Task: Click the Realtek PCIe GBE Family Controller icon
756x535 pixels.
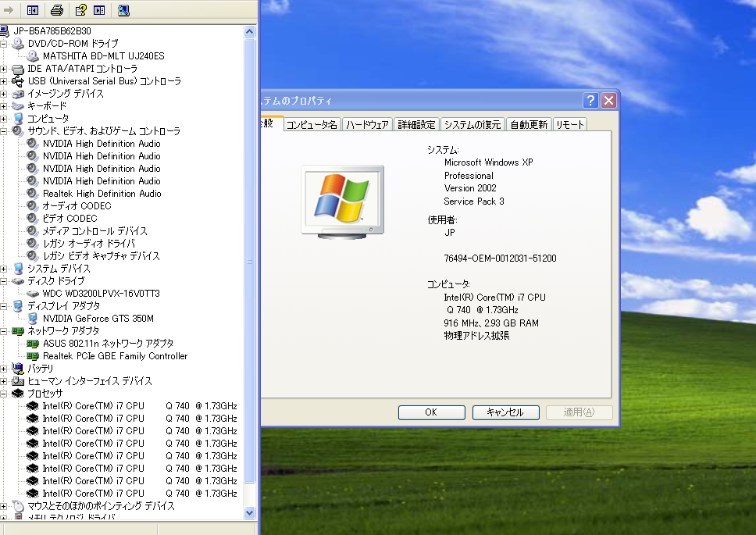Action: coord(32,356)
